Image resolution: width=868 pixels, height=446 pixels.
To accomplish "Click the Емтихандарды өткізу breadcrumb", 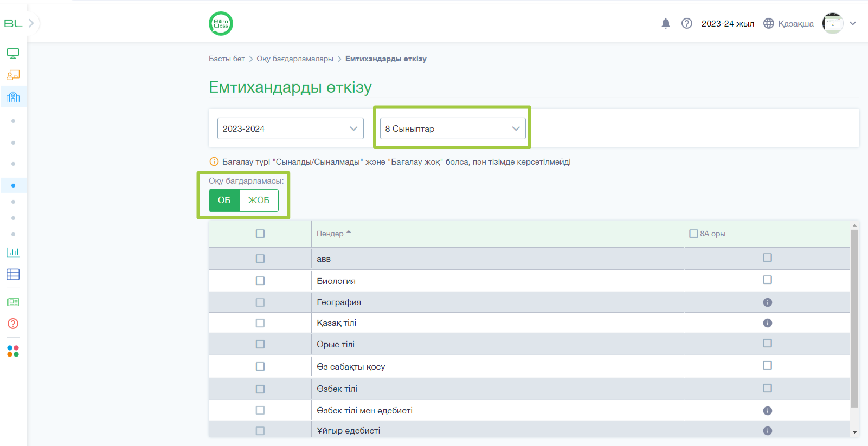I will [386, 59].
